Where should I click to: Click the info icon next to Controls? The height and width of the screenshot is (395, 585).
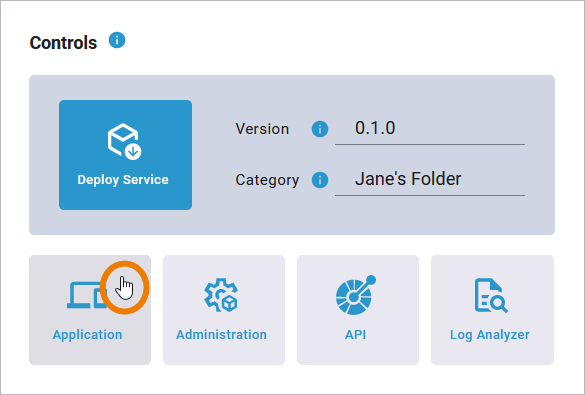pos(117,40)
